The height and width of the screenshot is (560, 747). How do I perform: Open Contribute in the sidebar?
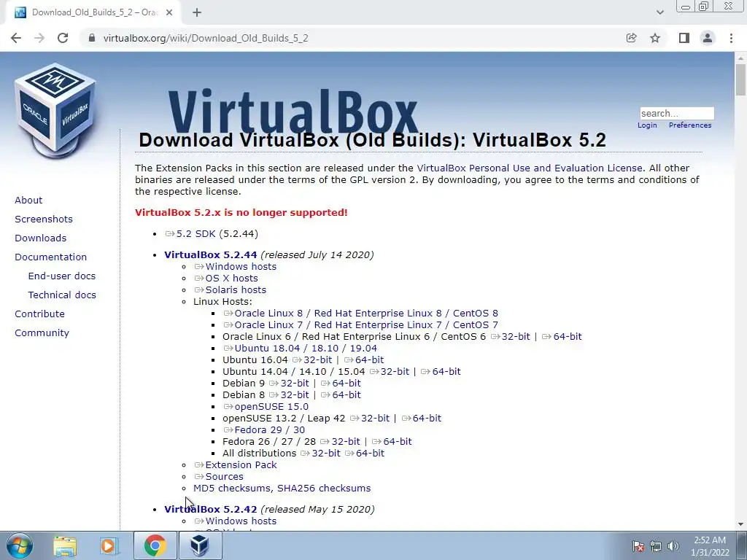39,314
